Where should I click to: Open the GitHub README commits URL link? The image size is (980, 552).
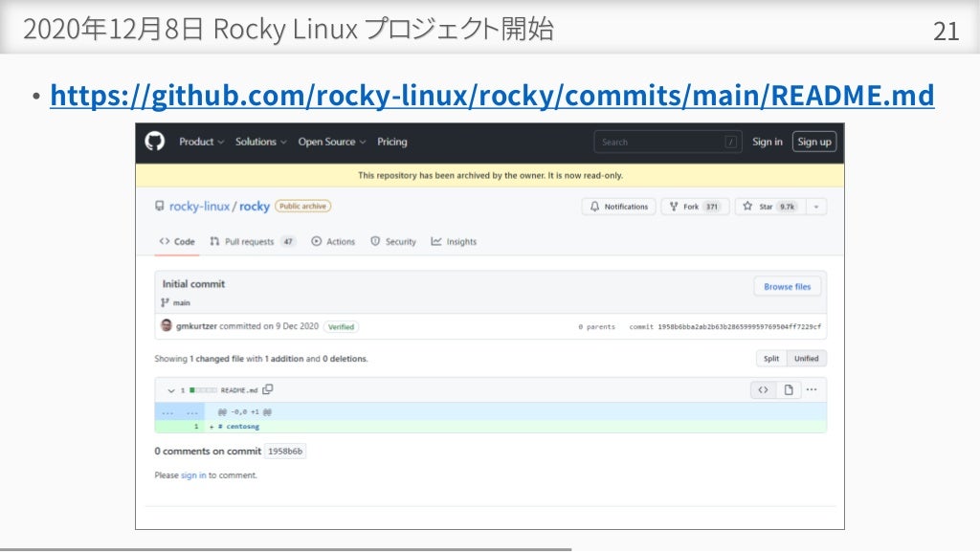[x=492, y=96]
